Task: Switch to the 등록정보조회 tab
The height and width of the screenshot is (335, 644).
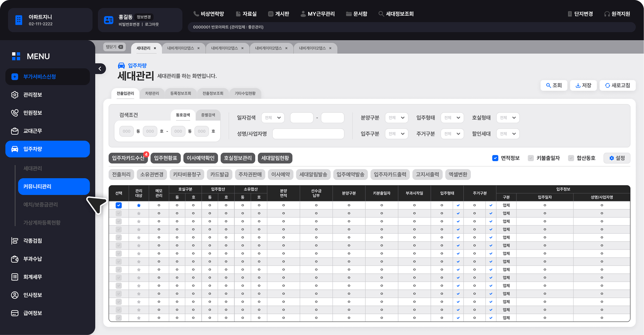Action: [x=181, y=93]
